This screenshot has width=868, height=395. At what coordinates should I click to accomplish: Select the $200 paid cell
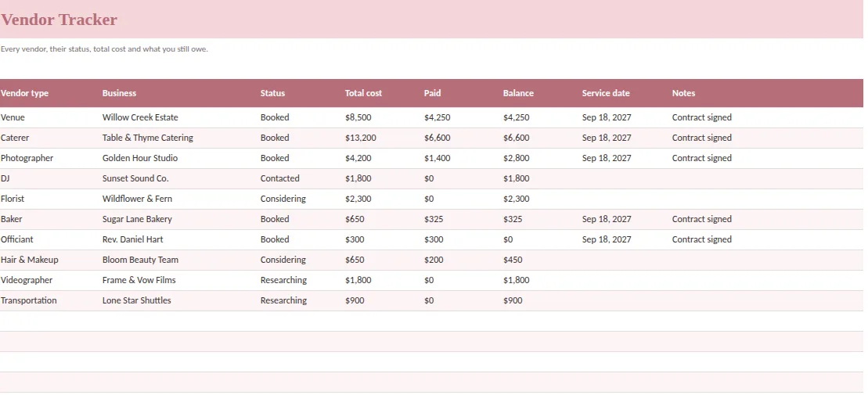click(x=434, y=260)
